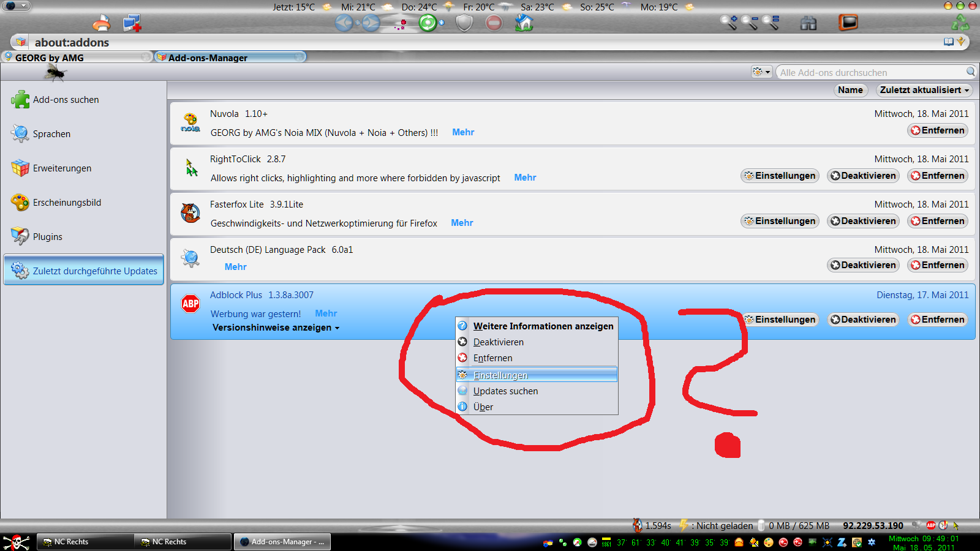Click the Forward navigation arrow

click(371, 23)
